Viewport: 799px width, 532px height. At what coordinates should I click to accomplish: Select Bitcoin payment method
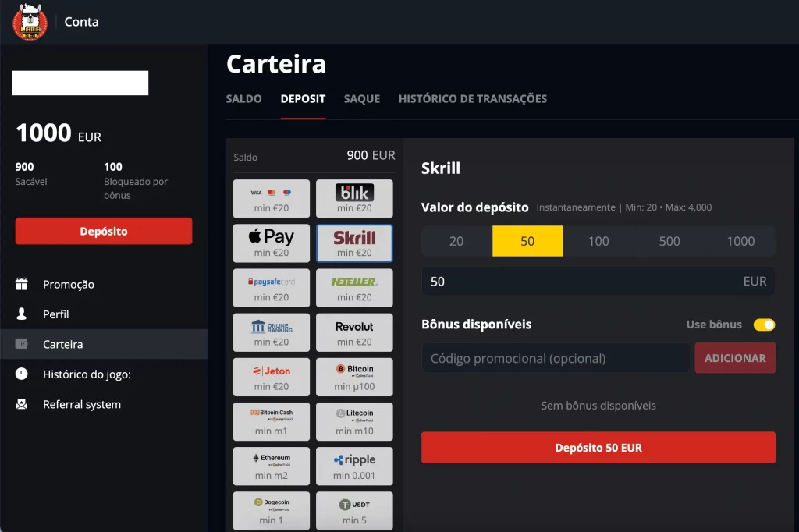pos(354,377)
